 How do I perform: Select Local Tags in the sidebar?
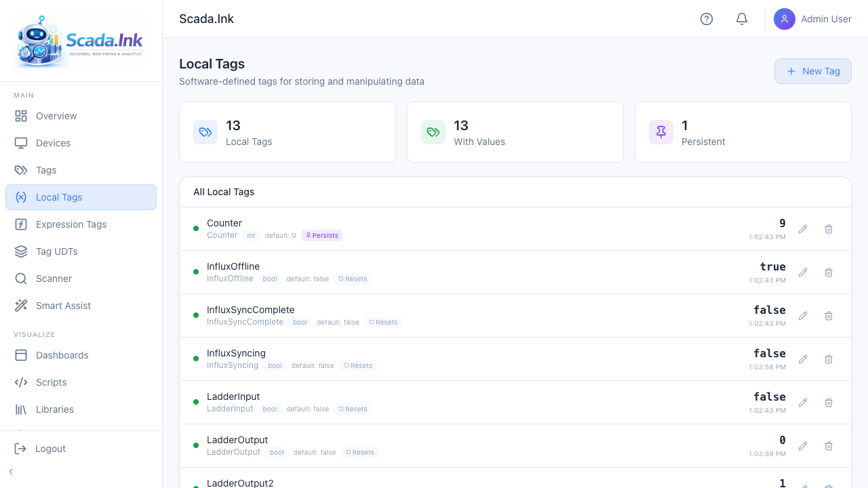pyautogui.click(x=81, y=197)
